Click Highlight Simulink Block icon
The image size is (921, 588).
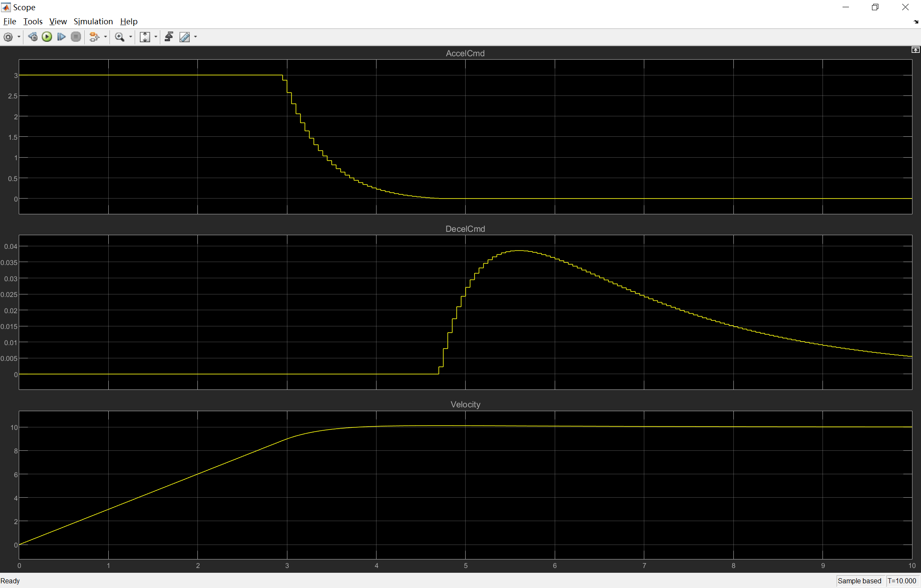pyautogui.click(x=94, y=37)
